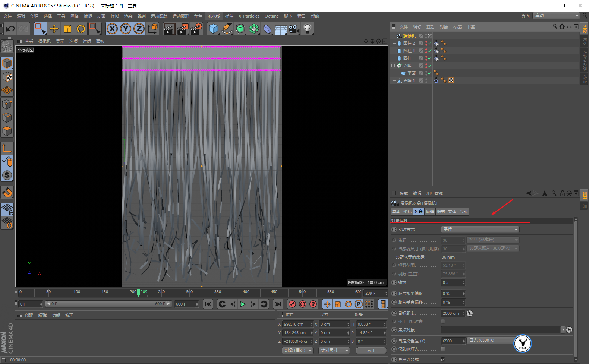
Task: Click the 应用 button
Action: 371,351
